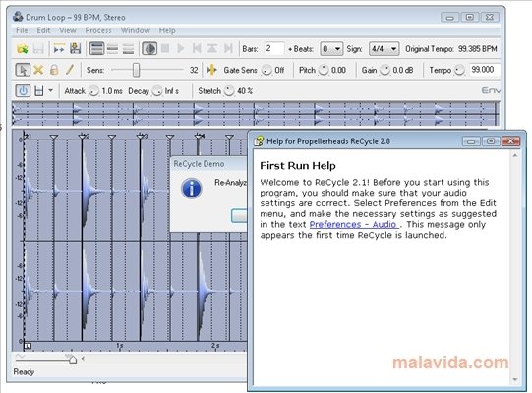532x393 pixels.
Task: Select the Pencil tool
Action: tap(70, 70)
